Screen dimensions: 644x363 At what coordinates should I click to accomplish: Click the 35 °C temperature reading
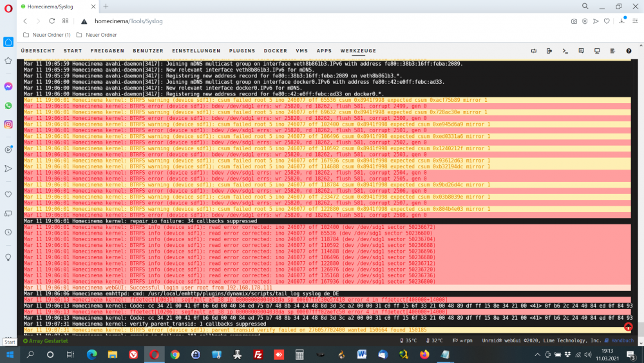click(408, 340)
